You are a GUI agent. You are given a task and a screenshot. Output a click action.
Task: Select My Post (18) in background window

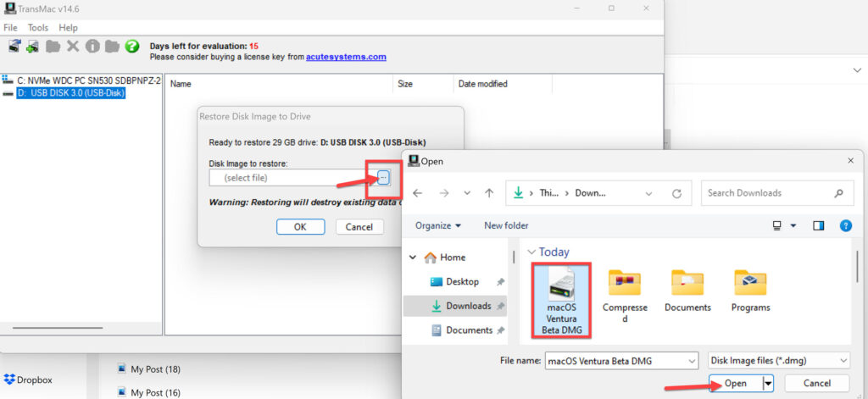pos(149,369)
